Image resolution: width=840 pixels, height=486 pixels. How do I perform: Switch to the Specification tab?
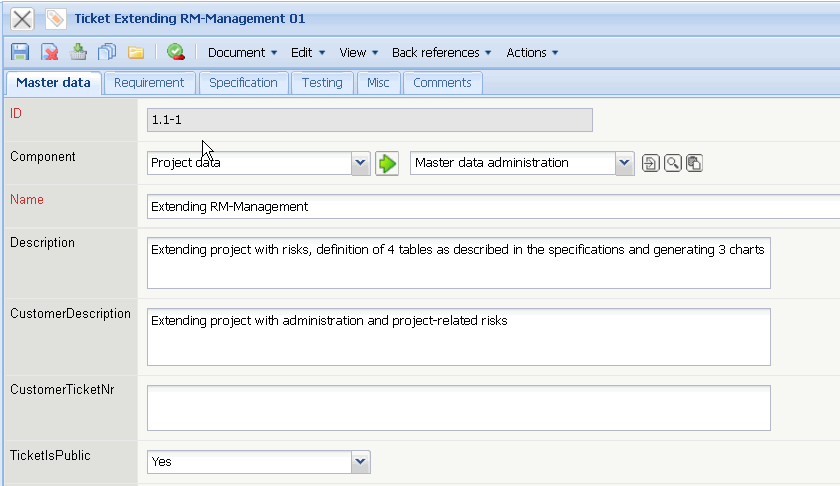click(x=243, y=83)
